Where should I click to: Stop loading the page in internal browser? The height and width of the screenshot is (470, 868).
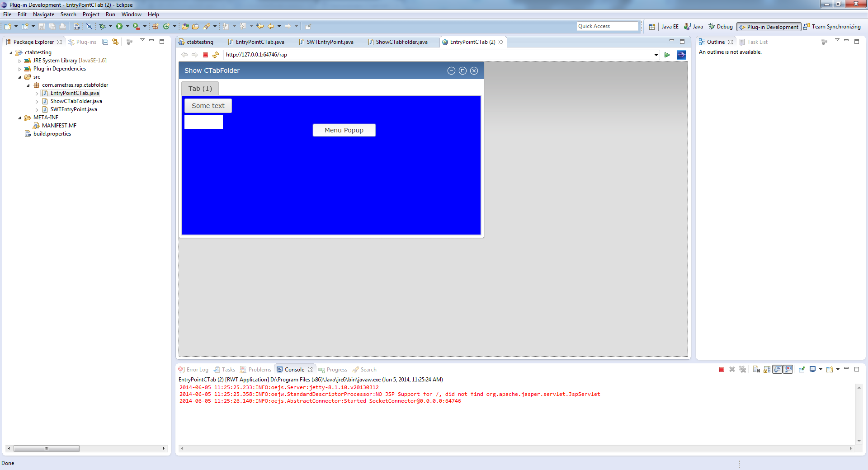(205, 55)
